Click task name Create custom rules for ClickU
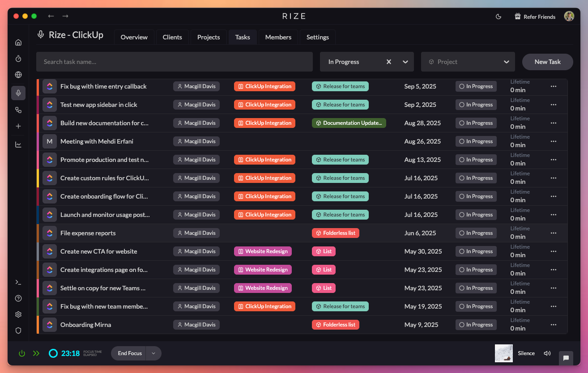The width and height of the screenshot is (588, 373). (105, 178)
